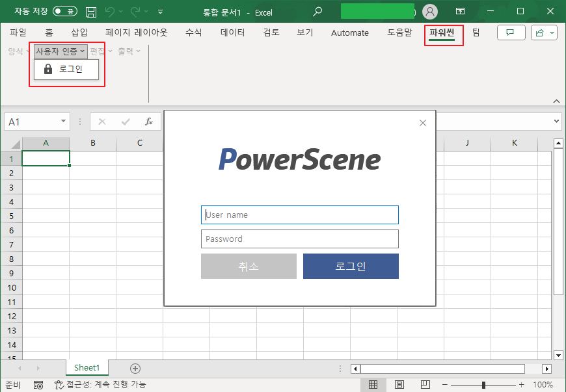This screenshot has height=392, width=566.
Task: Open Customize Quick Access Toolbar dropdown
Action: (x=160, y=12)
